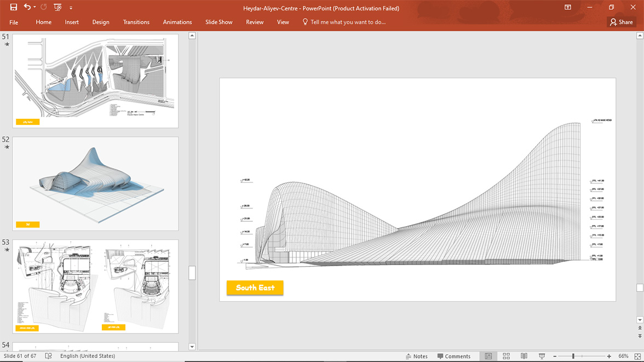Open the Insert ribbon tab
Image resolution: width=644 pixels, height=362 pixels.
(x=72, y=22)
